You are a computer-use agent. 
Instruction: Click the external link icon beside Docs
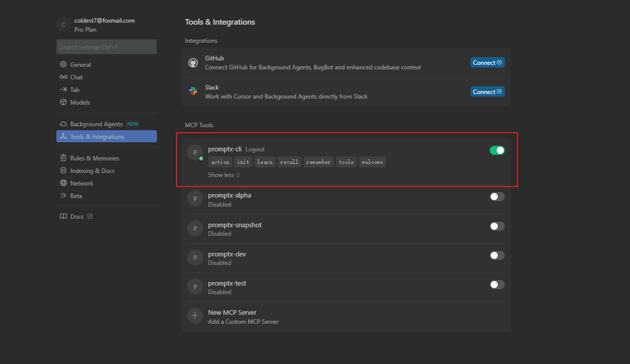(x=90, y=216)
